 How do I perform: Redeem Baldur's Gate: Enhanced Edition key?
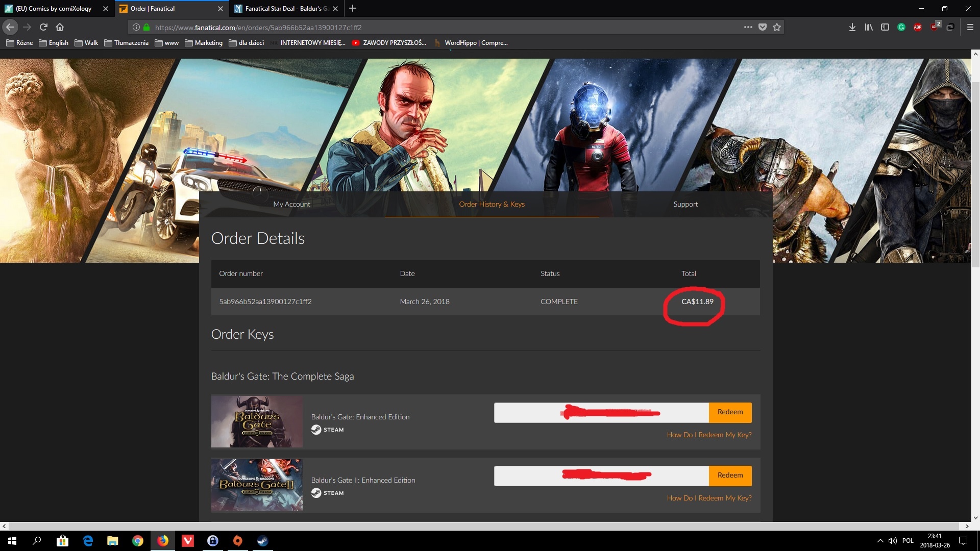730,412
